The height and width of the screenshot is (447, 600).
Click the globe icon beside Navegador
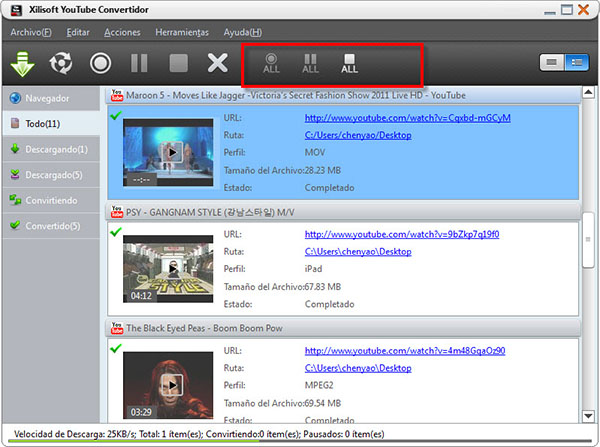point(15,98)
